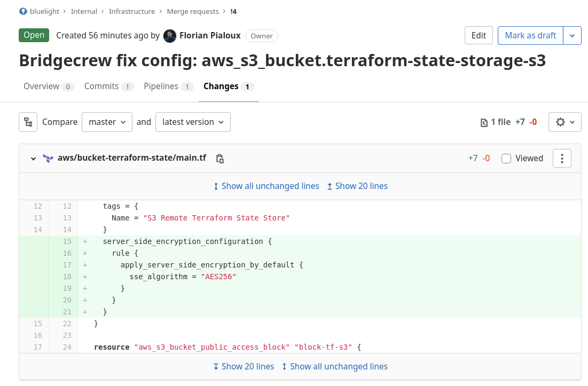The width and height of the screenshot is (588, 386).
Task: Open the master branch compare dropdown
Action: (x=107, y=122)
